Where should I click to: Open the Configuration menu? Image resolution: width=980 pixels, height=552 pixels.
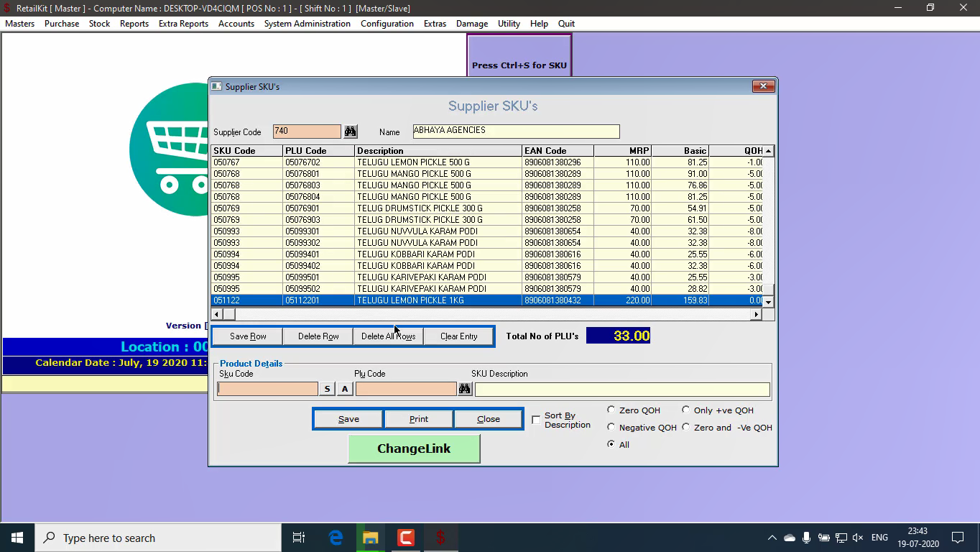pyautogui.click(x=387, y=24)
